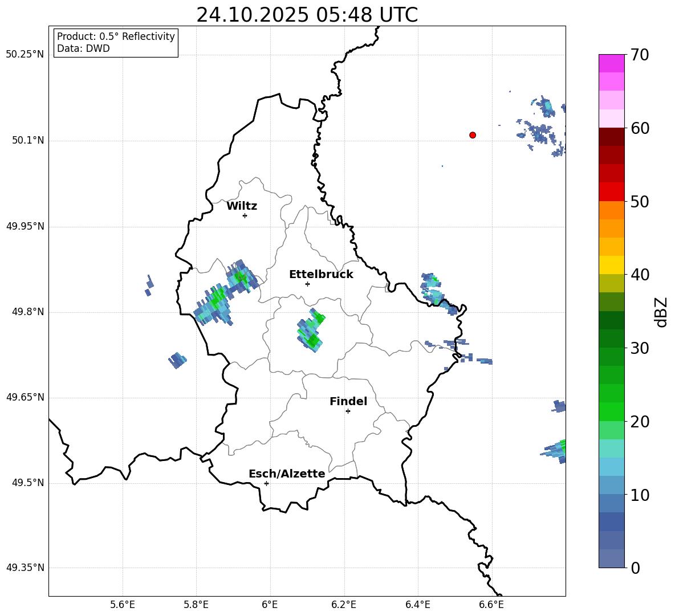This screenshot has height=616, width=675.
Task: Click the dBZ colorbar axis label
Action: tap(662, 312)
